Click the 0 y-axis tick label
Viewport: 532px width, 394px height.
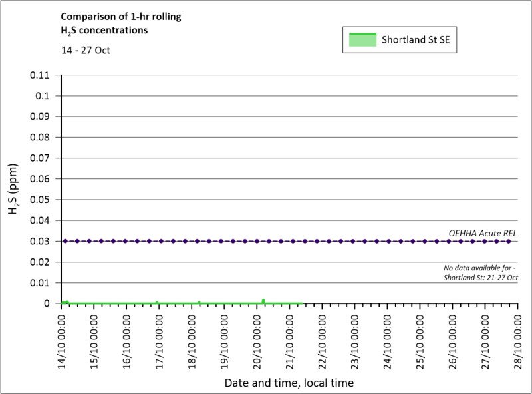pos(47,303)
